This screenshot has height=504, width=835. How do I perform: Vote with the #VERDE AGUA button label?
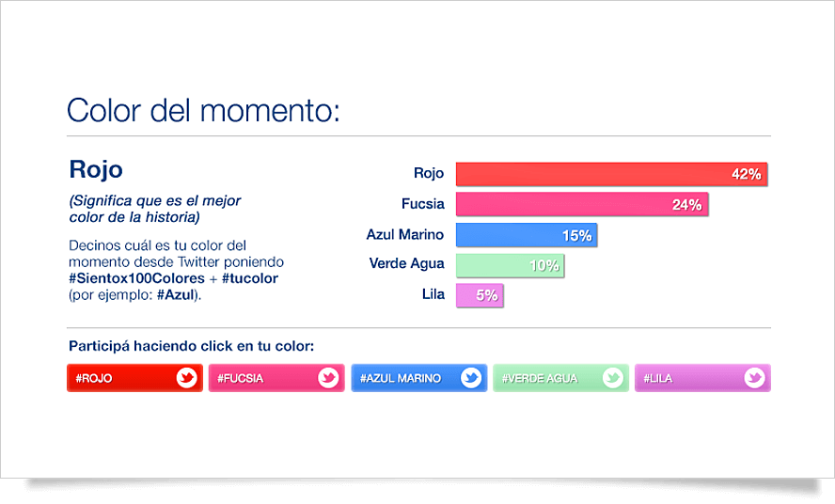(x=540, y=378)
